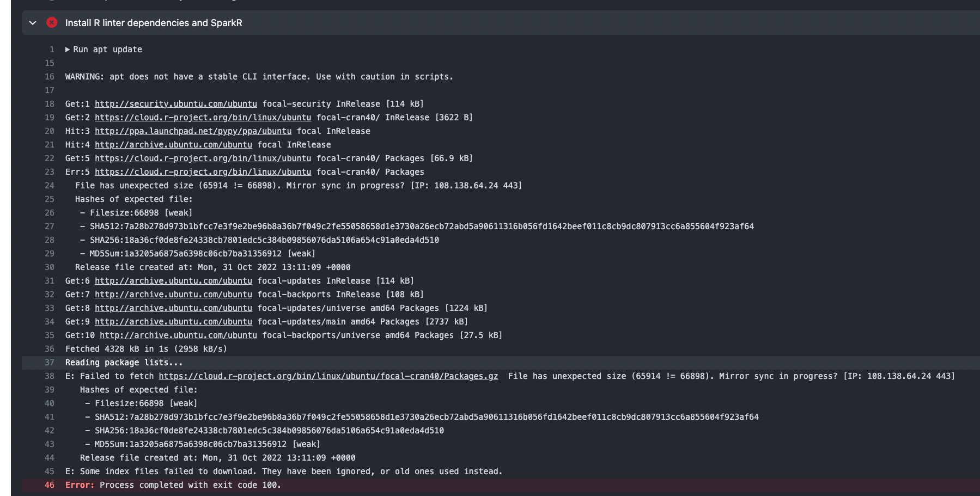Click 'Release file created at' on line 44

coord(218,458)
